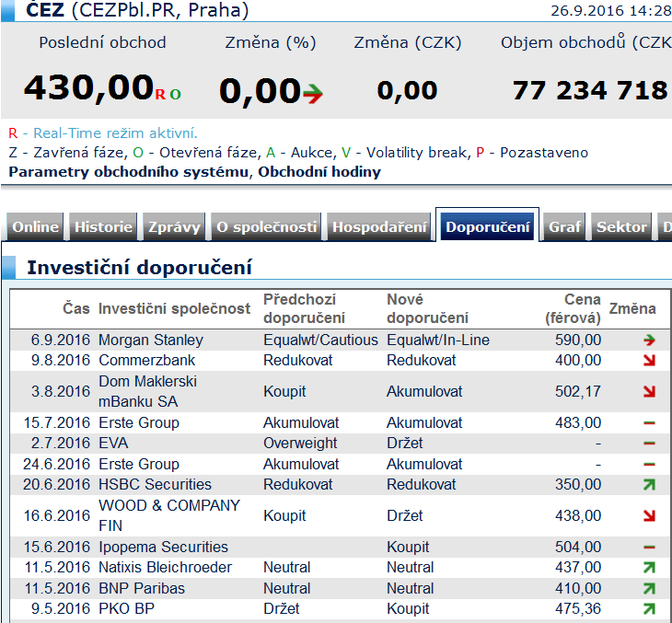Screen dimensions: 672x623
Task: Click Erste Group 24.6.2016 dash icon
Action: (x=649, y=464)
